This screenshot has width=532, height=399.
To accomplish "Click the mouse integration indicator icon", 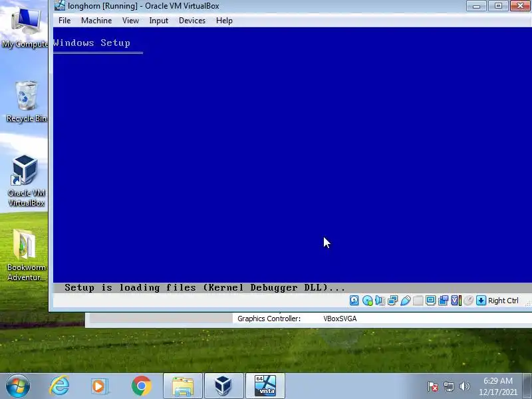I will [469, 301].
